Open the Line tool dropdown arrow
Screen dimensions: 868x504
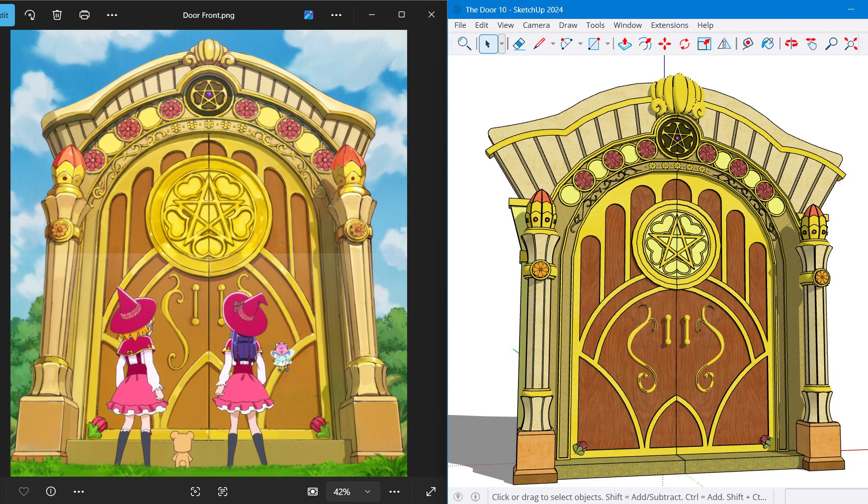(553, 44)
